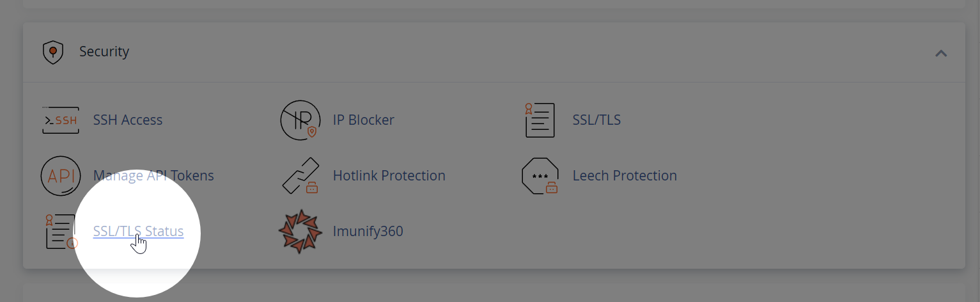Click the Leech Protection octagon icon

point(540,175)
